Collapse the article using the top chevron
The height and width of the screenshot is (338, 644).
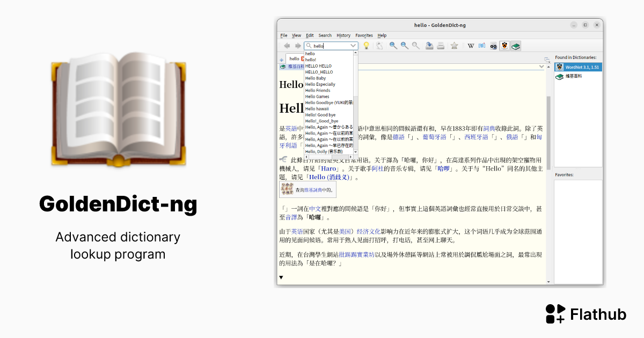click(542, 67)
